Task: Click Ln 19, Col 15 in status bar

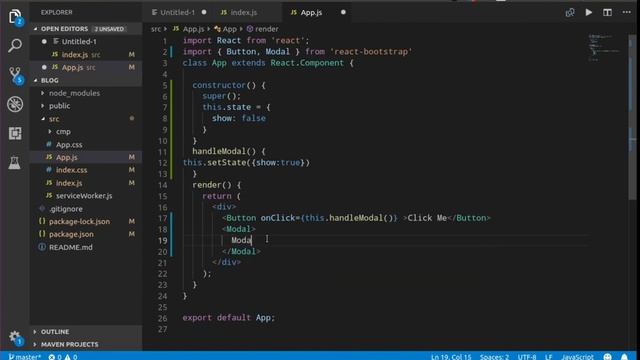Action: pyautogui.click(x=451, y=357)
